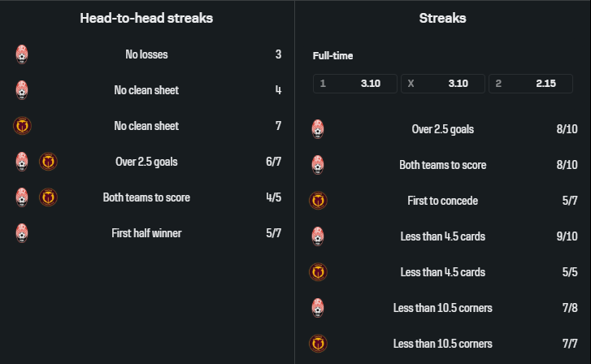Click the Streaks heading
This screenshot has width=591, height=364.
pos(442,18)
